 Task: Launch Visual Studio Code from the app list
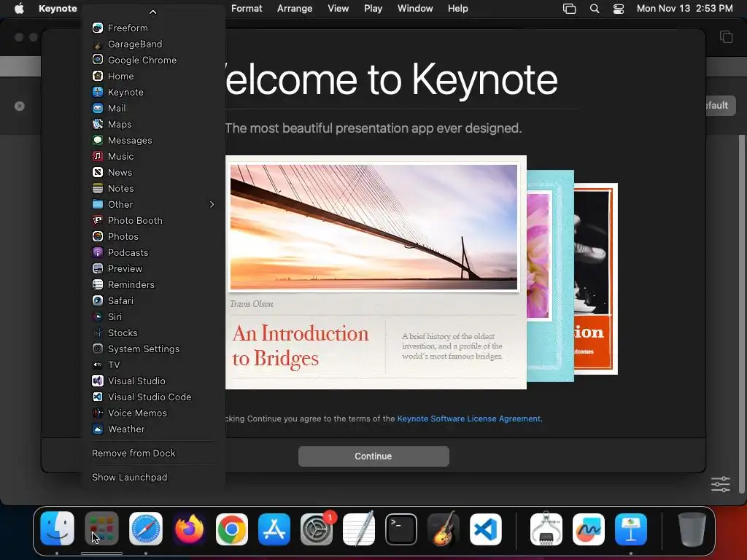pyautogui.click(x=153, y=397)
